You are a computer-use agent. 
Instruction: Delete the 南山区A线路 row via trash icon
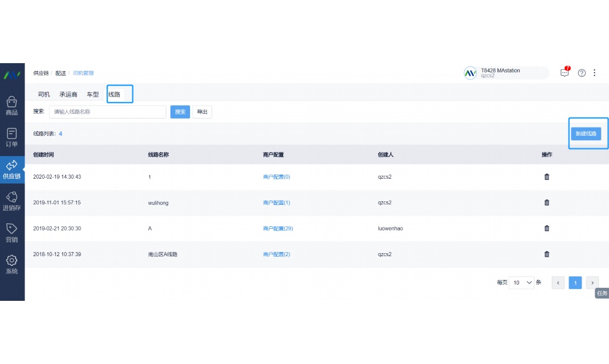coord(546,254)
